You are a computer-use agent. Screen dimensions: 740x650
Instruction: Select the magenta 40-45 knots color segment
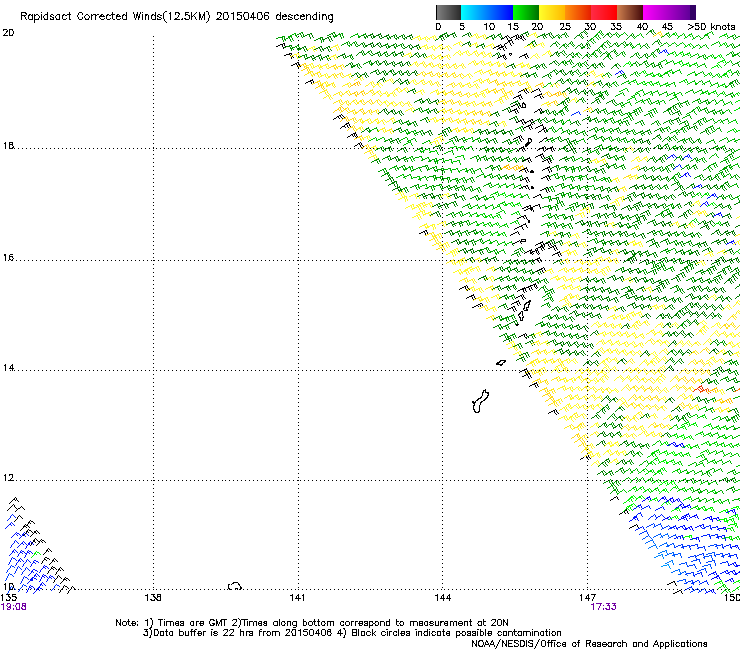pos(656,12)
